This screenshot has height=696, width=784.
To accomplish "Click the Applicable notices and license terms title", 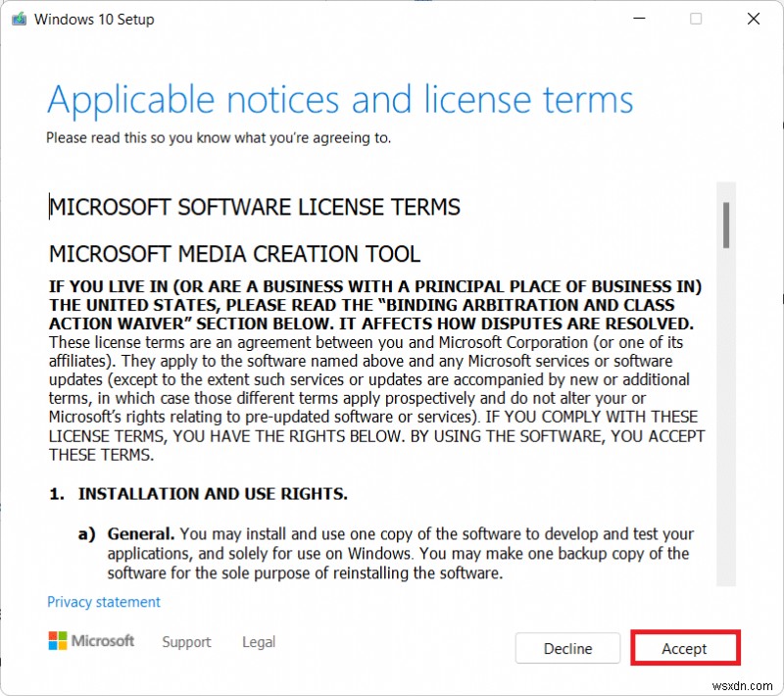I will (340, 100).
